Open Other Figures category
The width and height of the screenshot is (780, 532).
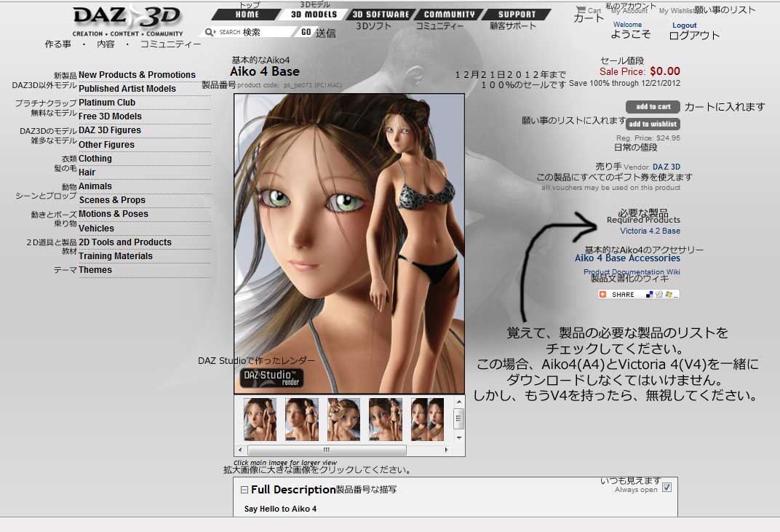coord(106,145)
